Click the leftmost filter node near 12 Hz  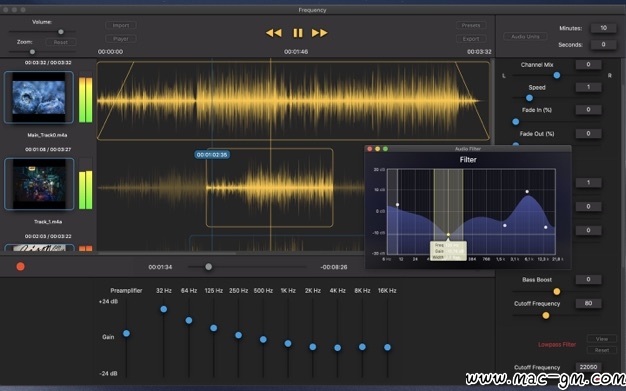pos(397,204)
